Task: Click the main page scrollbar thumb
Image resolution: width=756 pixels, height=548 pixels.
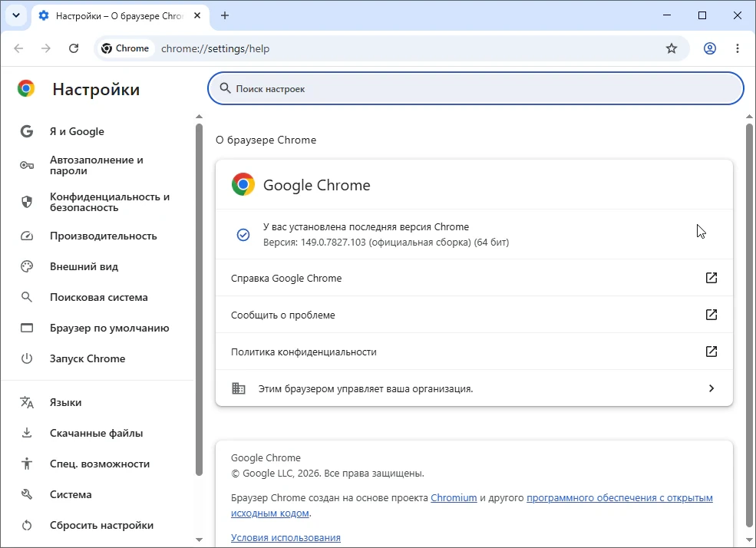Action: point(749,325)
